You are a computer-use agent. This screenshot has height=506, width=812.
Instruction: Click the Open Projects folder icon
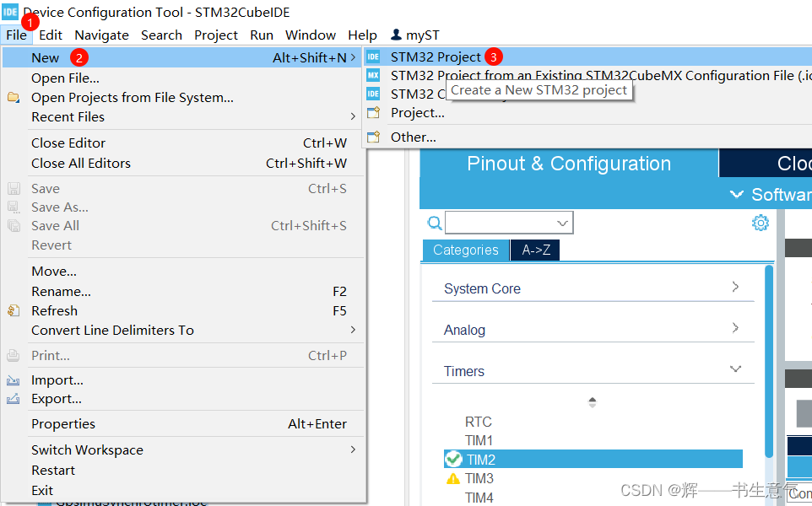pos(14,97)
